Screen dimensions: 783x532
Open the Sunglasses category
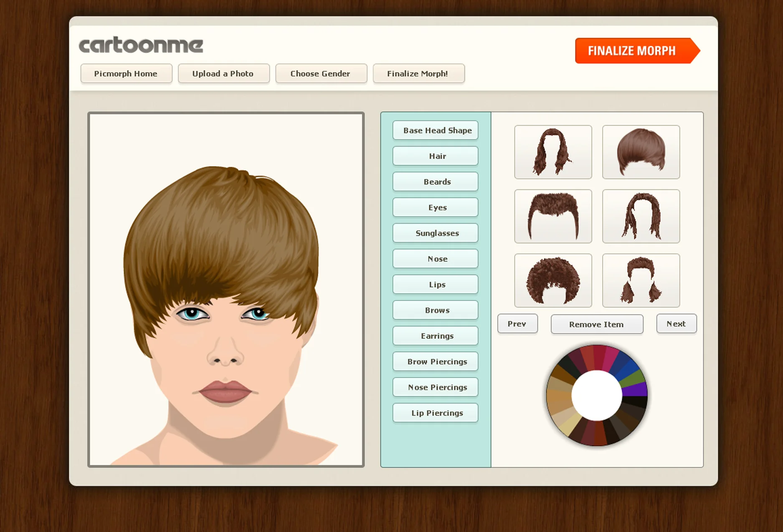(435, 233)
